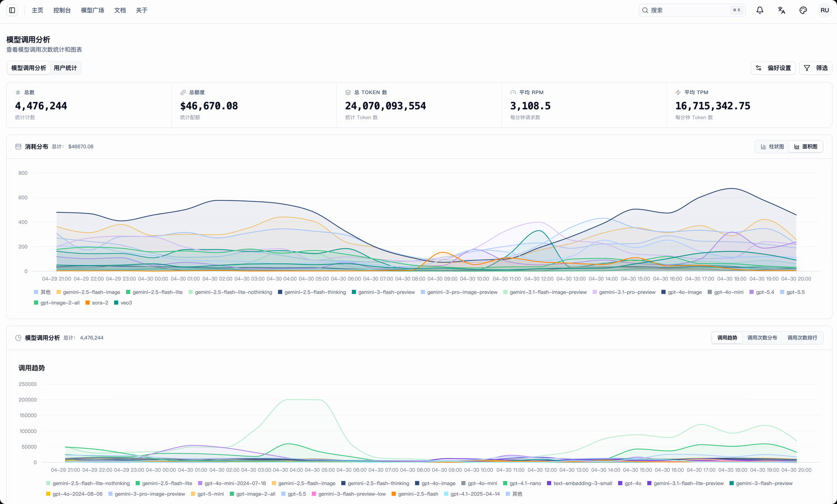Toggle the gpt-5-mini legend entry
837x504 pixels.
coord(208,494)
